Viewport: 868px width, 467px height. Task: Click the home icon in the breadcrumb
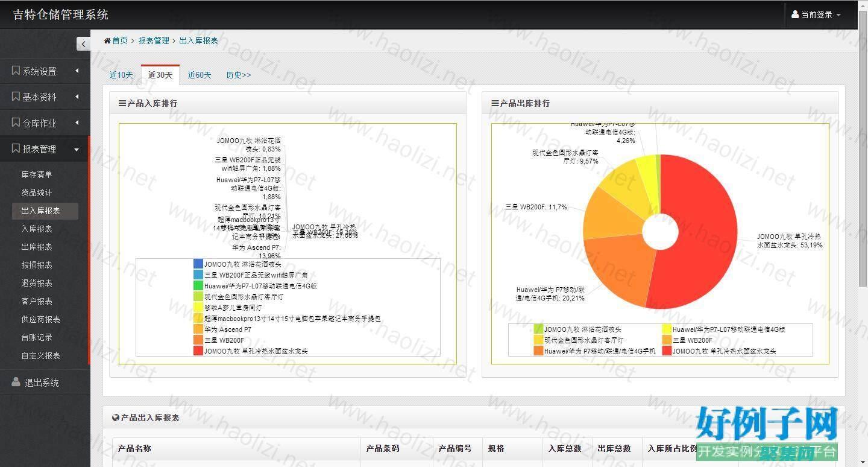[107, 40]
